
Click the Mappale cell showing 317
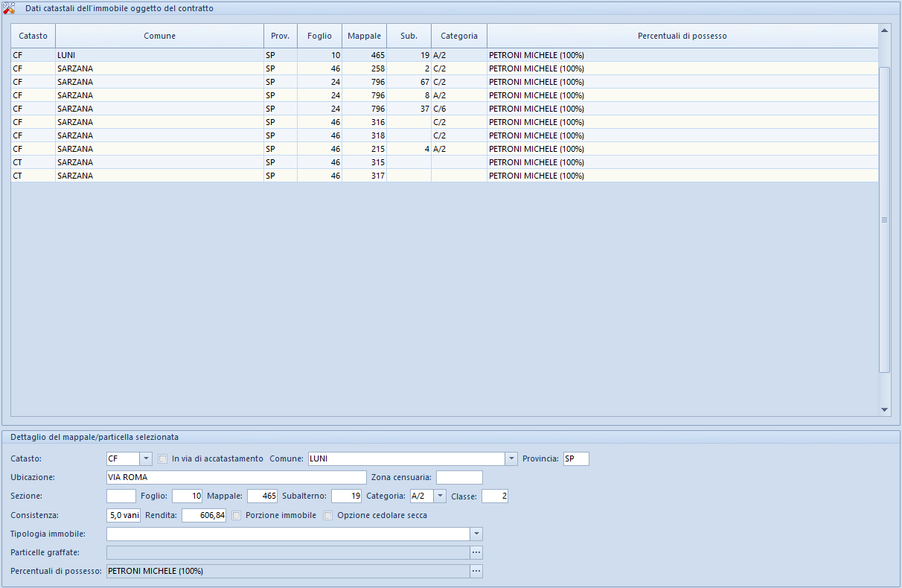365,176
